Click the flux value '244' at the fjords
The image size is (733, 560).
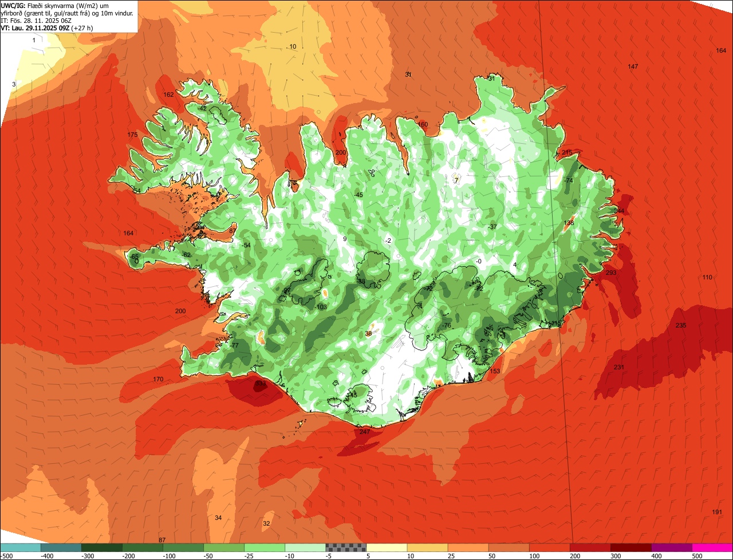[x=619, y=211]
